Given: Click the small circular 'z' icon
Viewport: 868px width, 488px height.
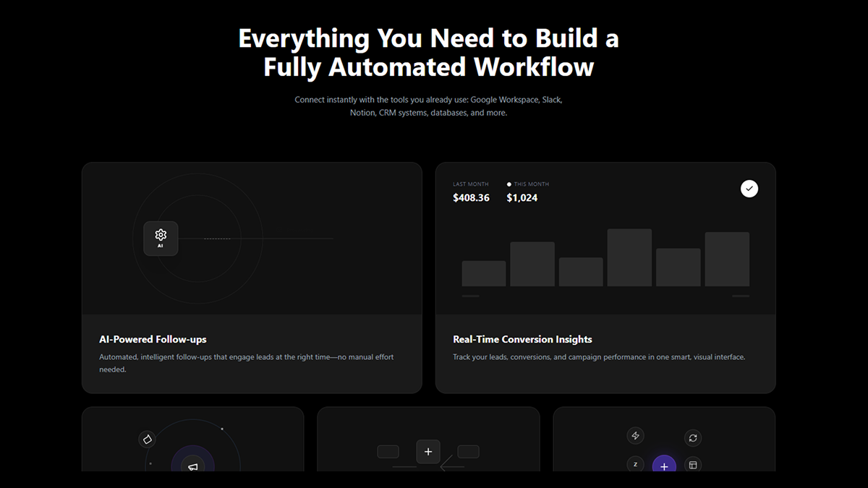Looking at the screenshot, I should pos(635,464).
